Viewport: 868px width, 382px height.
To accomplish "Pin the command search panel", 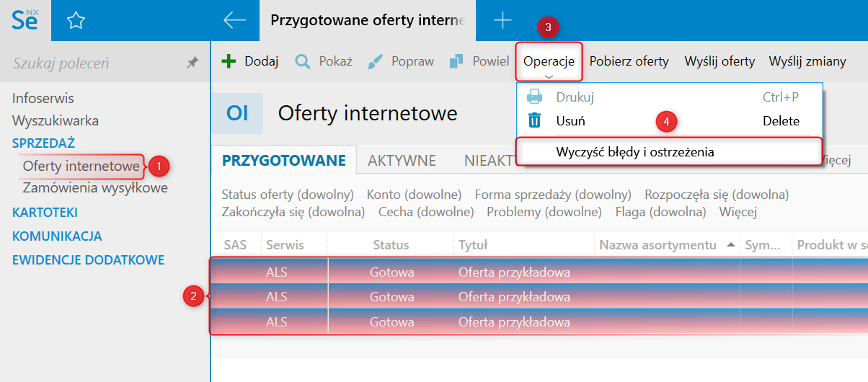I will click(x=192, y=63).
